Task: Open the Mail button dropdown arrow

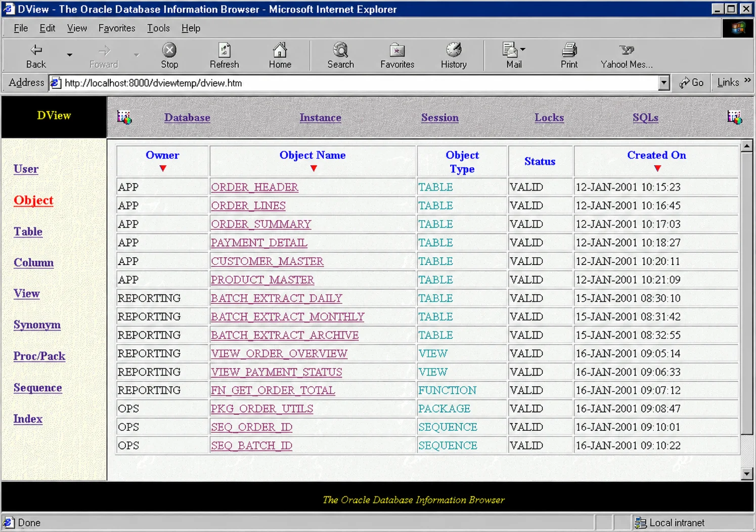Action: tap(523, 50)
